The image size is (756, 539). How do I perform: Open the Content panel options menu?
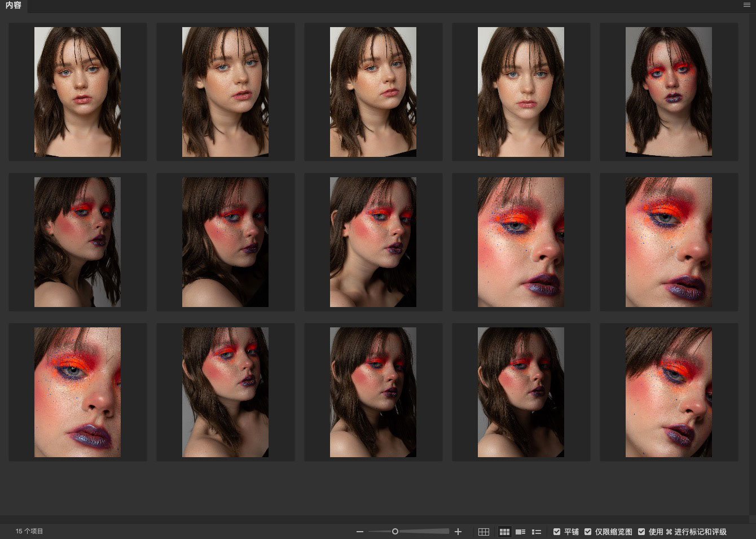click(x=746, y=5)
